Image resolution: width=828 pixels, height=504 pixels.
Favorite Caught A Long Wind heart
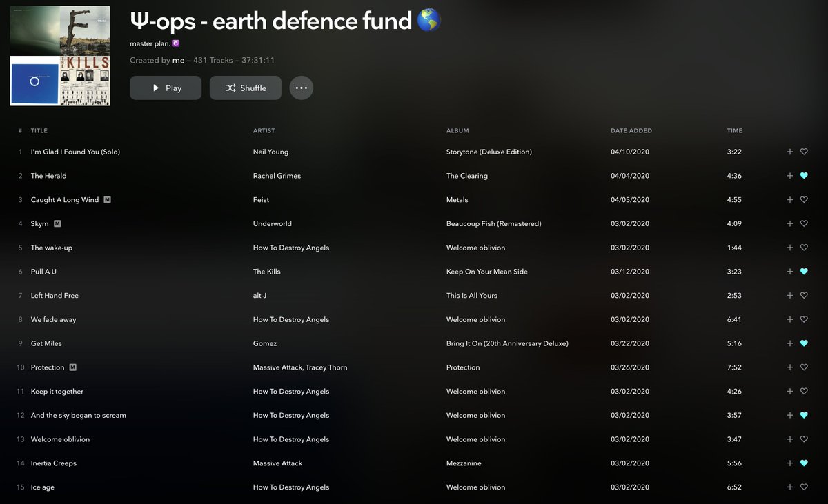point(804,200)
